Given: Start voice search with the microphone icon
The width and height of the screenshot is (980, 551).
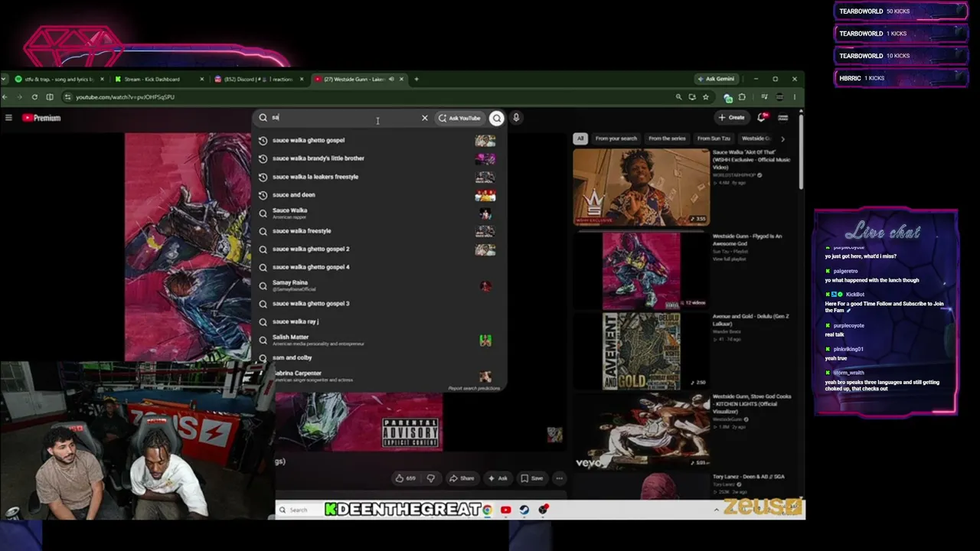Looking at the screenshot, I should [x=516, y=118].
